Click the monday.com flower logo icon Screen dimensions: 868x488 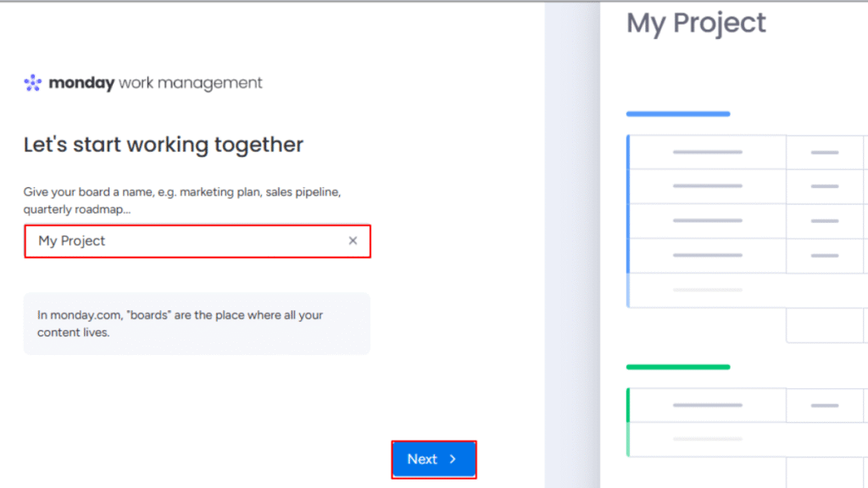[x=32, y=82]
